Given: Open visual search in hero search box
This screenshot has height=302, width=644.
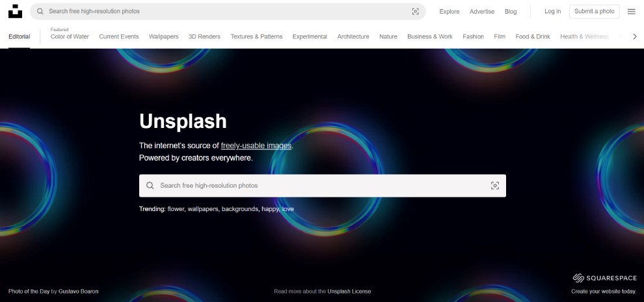Looking at the screenshot, I should [x=494, y=186].
